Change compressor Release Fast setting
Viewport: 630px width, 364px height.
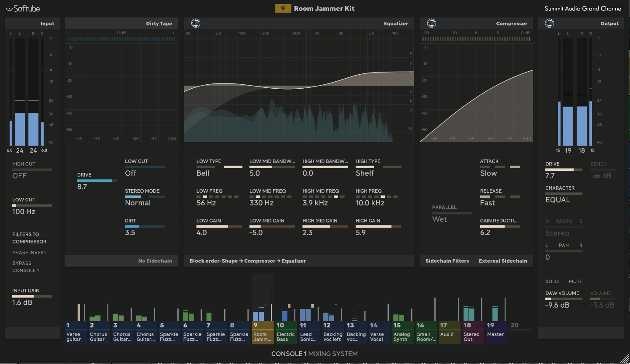pos(488,203)
